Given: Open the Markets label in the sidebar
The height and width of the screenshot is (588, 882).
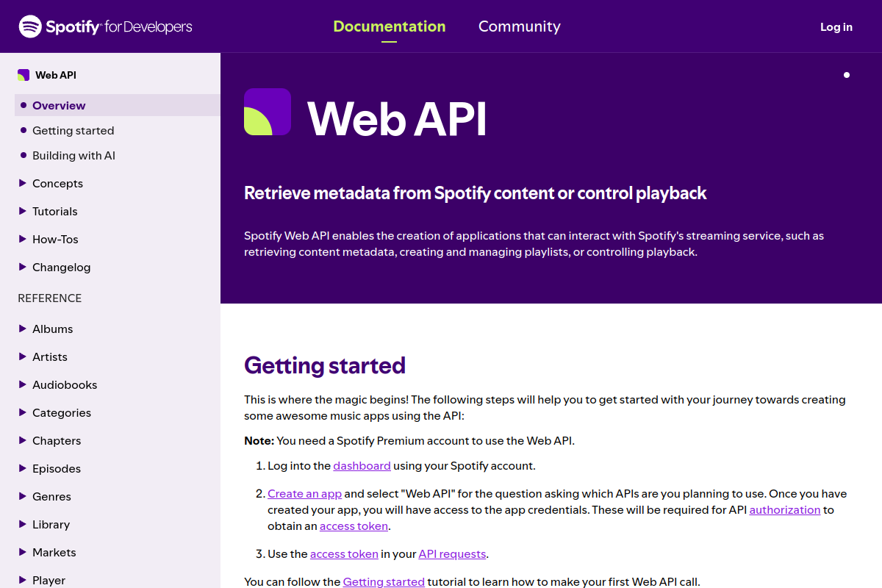Looking at the screenshot, I should 54,552.
